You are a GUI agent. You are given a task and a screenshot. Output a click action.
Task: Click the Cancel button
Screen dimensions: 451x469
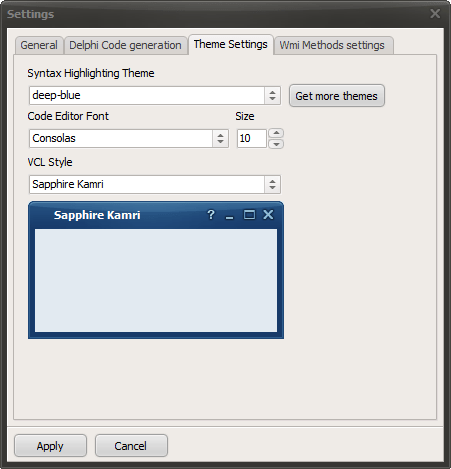coord(131,446)
